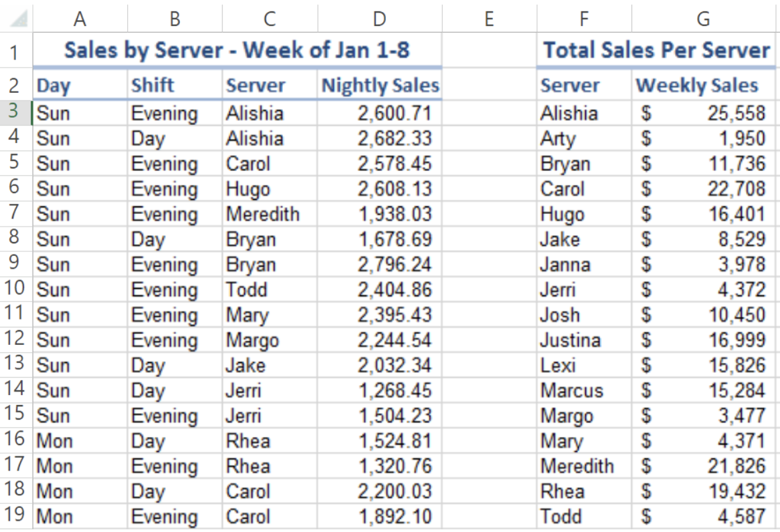This screenshot has height=532, width=780.
Task: Select column F header
Action: pos(585,19)
